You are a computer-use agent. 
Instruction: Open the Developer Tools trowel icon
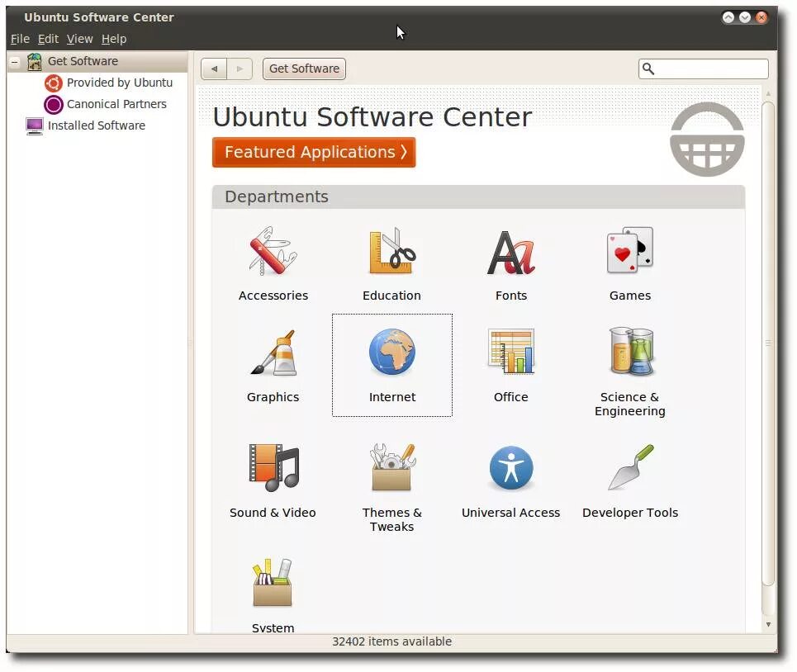click(631, 466)
